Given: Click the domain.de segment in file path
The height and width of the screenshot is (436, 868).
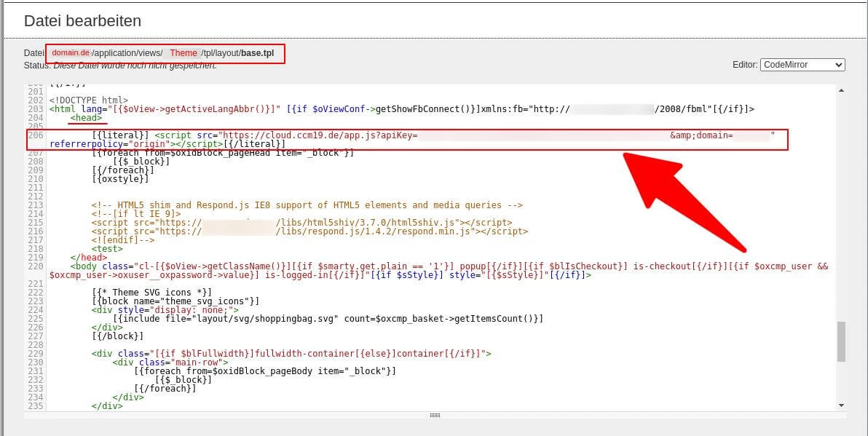Looking at the screenshot, I should [70, 53].
